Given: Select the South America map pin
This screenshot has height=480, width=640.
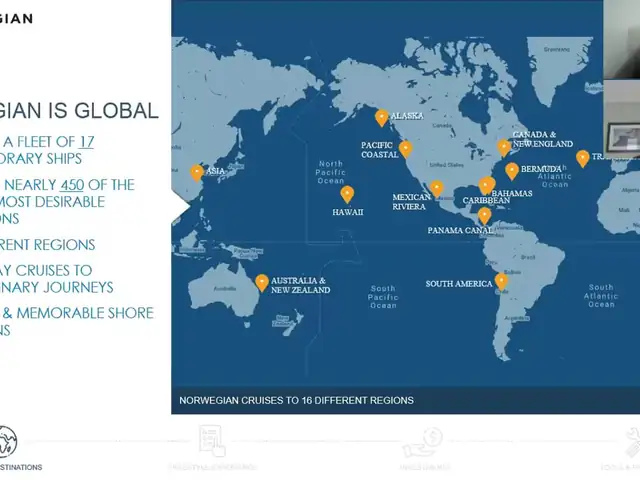Looking at the screenshot, I should [x=501, y=282].
